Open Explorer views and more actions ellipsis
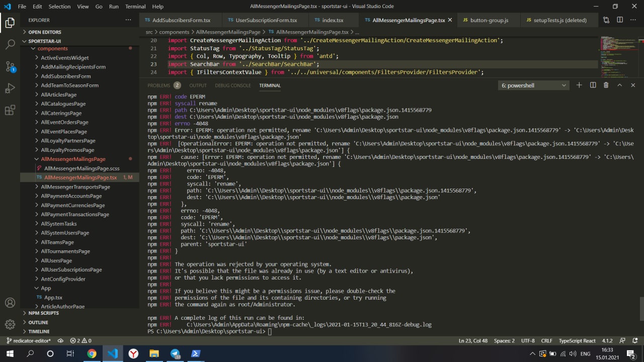This screenshot has width=644, height=362. pos(128,20)
